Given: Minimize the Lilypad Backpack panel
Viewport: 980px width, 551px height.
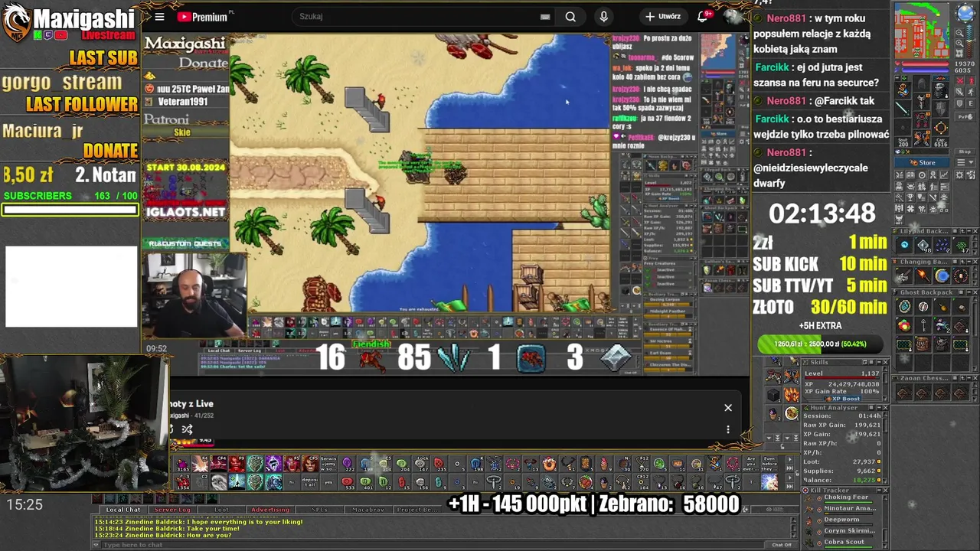Looking at the screenshot, I should [969, 231].
